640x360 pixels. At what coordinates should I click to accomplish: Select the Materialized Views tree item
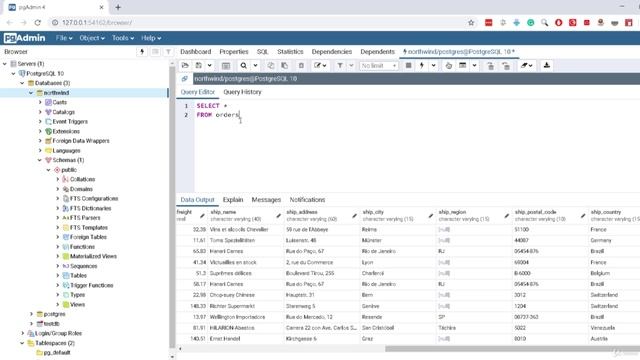[x=93, y=256]
